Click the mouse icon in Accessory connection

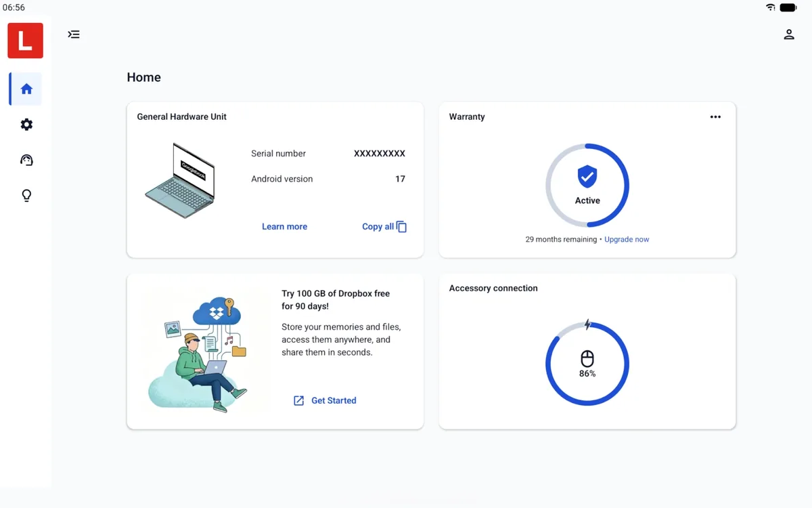pyautogui.click(x=587, y=359)
